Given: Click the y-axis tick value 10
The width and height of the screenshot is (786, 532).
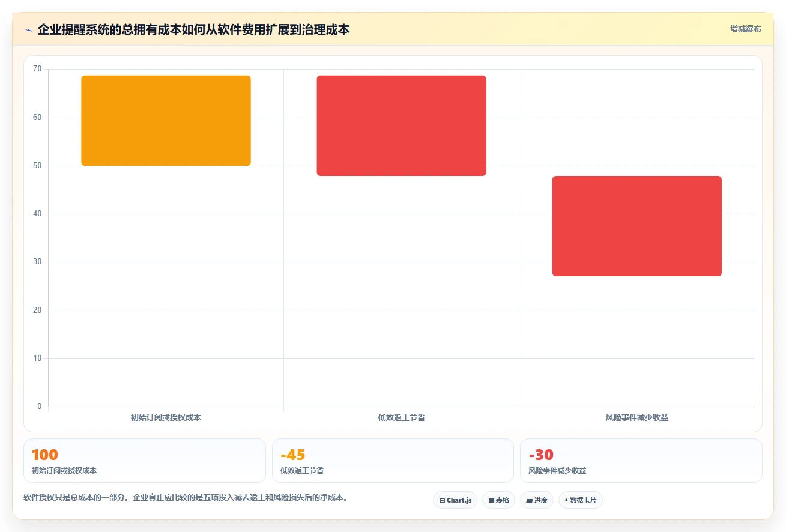Looking at the screenshot, I should pos(38,358).
